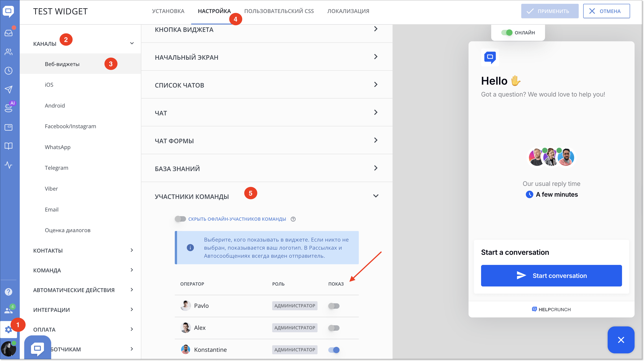Viewport: 644px width, 361px height.
Task: Click the Скрыть офлайн-участников команды label
Action: click(237, 219)
